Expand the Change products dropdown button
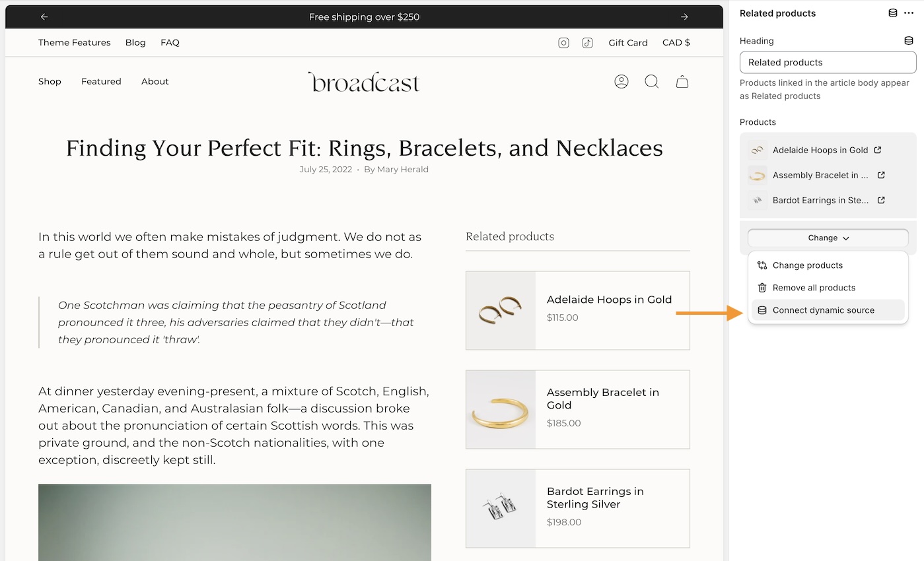This screenshot has height=561, width=924. pyautogui.click(x=828, y=238)
